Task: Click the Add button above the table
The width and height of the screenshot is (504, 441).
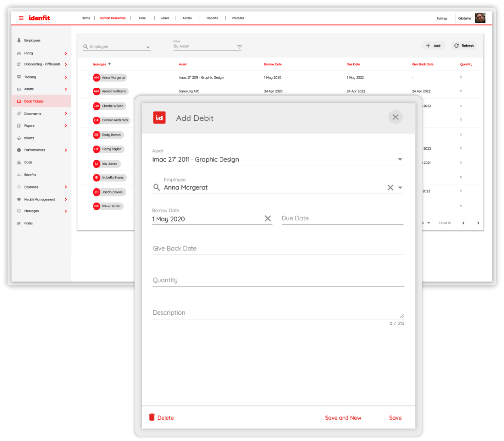Action: (433, 46)
